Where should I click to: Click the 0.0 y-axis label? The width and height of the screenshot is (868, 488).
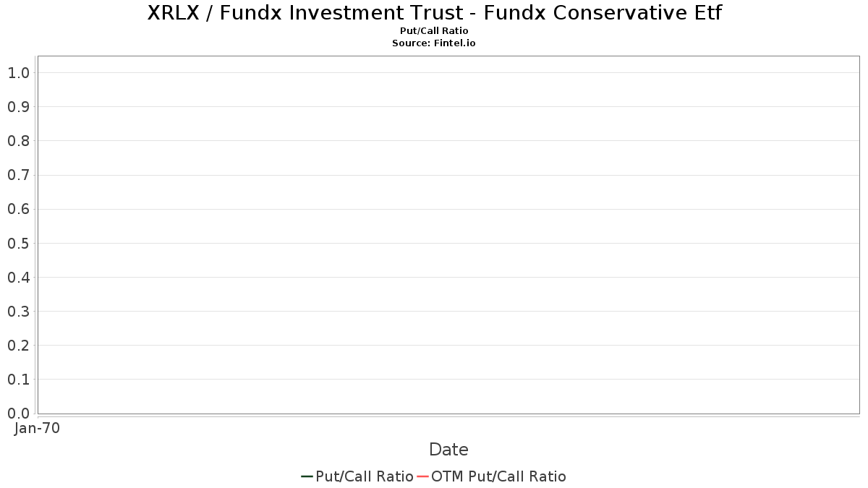(x=19, y=414)
